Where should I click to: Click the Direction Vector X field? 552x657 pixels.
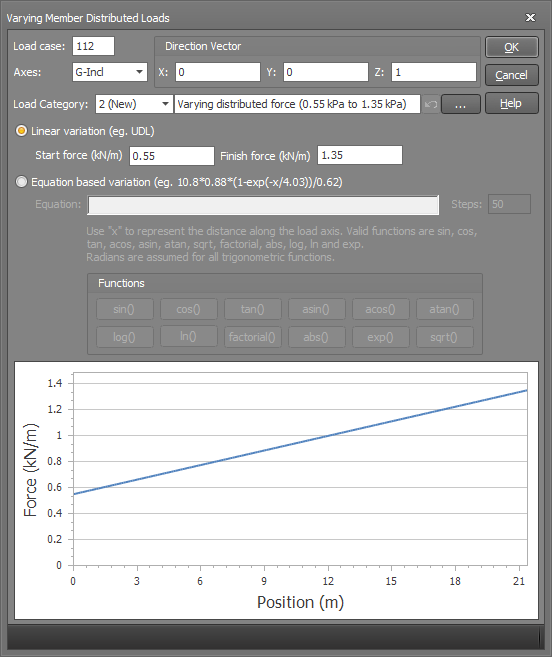(218, 72)
